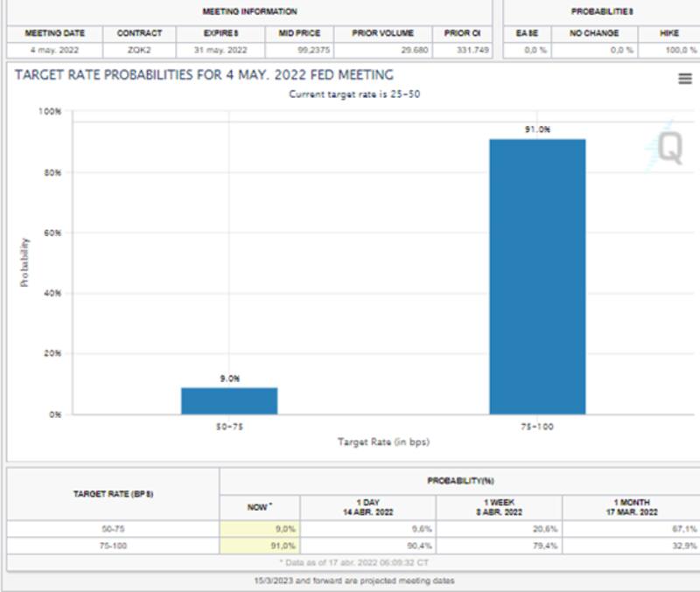Click the chart title for 4 May 2022
This screenshot has height=592, width=700.
point(204,75)
